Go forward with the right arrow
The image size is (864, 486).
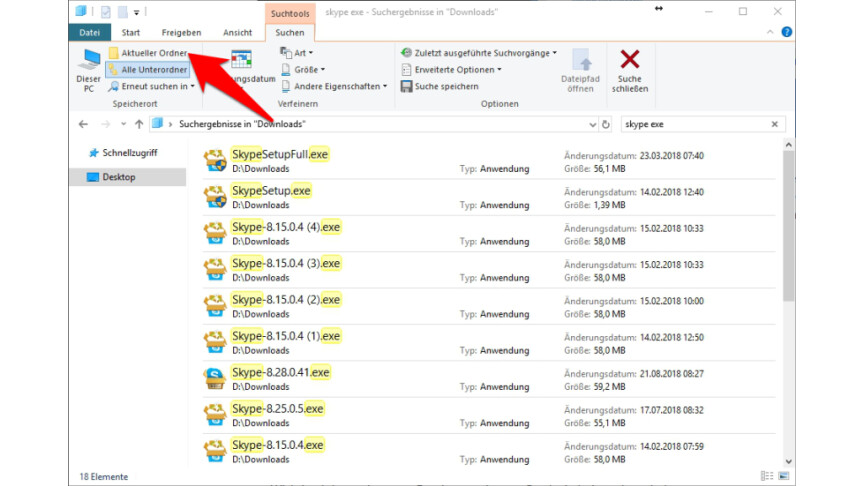[106, 125]
